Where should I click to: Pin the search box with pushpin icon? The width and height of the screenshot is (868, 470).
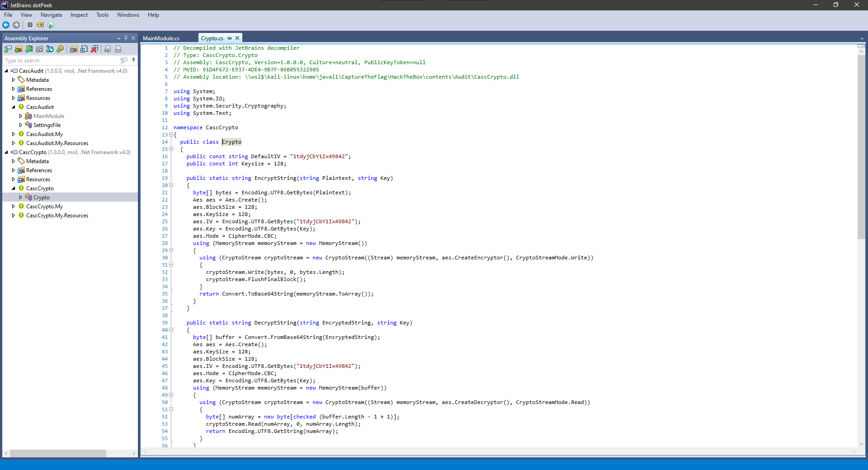pos(133,60)
